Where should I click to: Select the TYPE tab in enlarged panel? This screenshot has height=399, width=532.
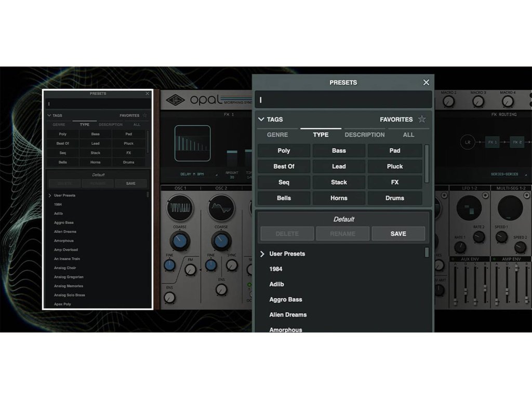click(x=321, y=135)
